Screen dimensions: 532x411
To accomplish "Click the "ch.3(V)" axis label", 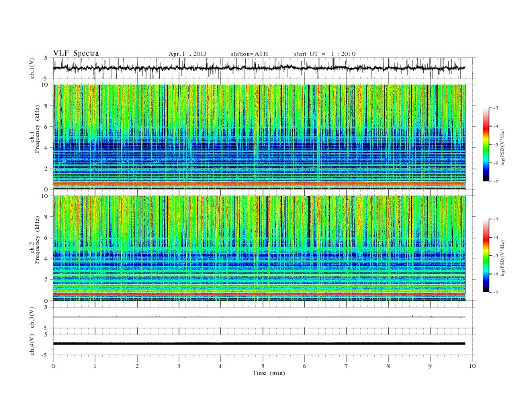I will [32, 318].
